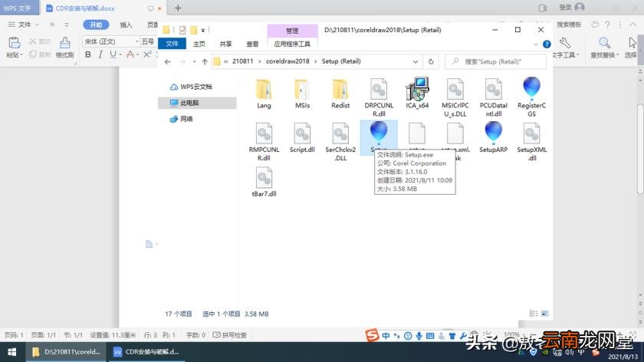Click coreldraw2018 in the address breadcrumb
Viewport: 644px width, 362px height.
coord(287,61)
